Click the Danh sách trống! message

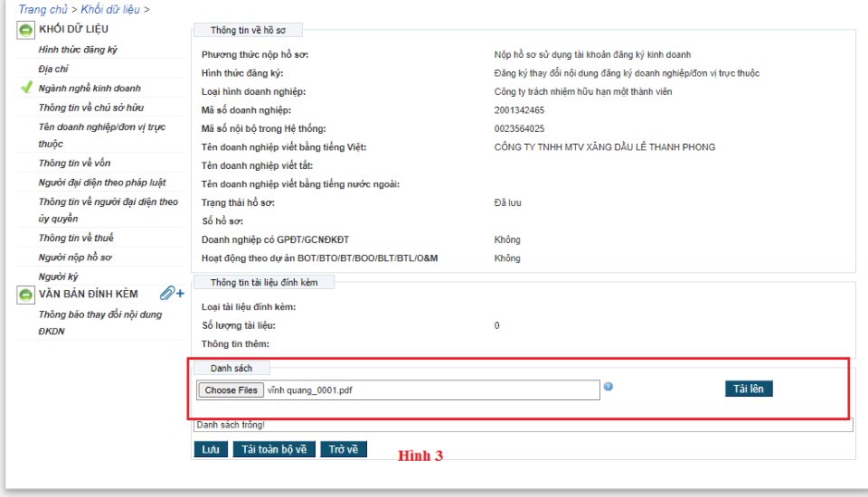[231, 425]
